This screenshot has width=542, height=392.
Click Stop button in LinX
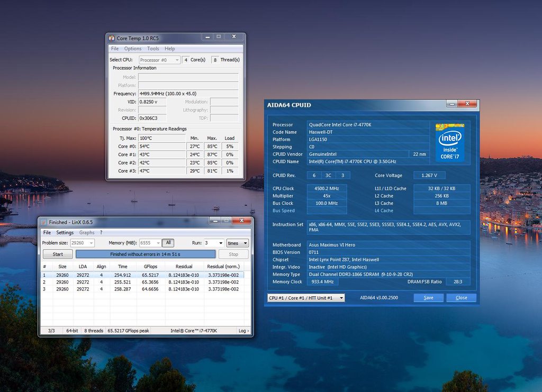click(233, 254)
